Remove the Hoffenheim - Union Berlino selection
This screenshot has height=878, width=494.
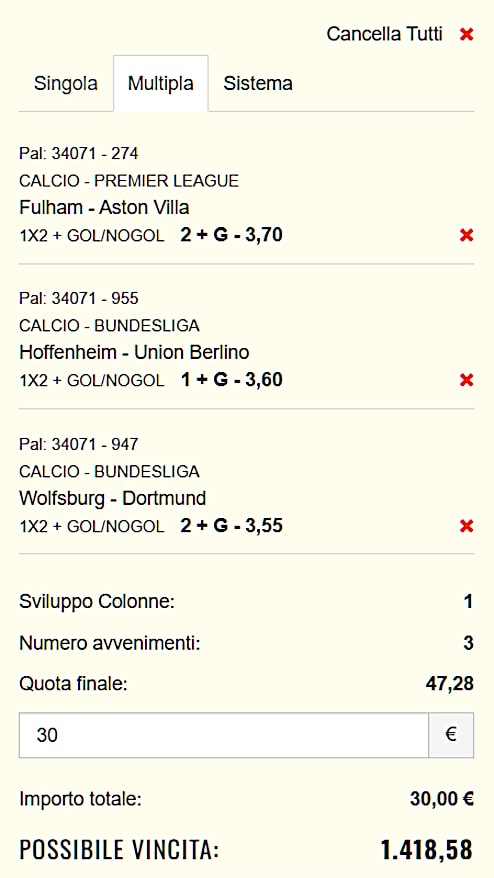pos(467,380)
